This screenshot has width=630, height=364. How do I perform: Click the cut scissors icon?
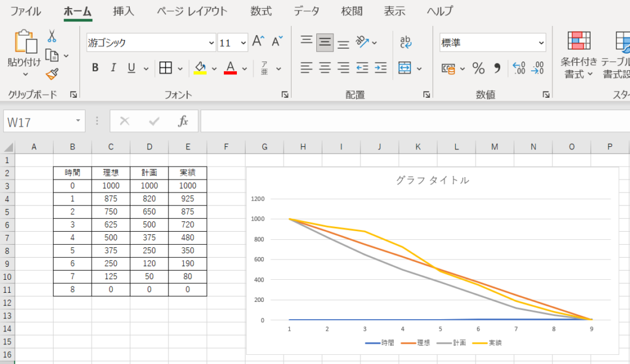pos(52,36)
